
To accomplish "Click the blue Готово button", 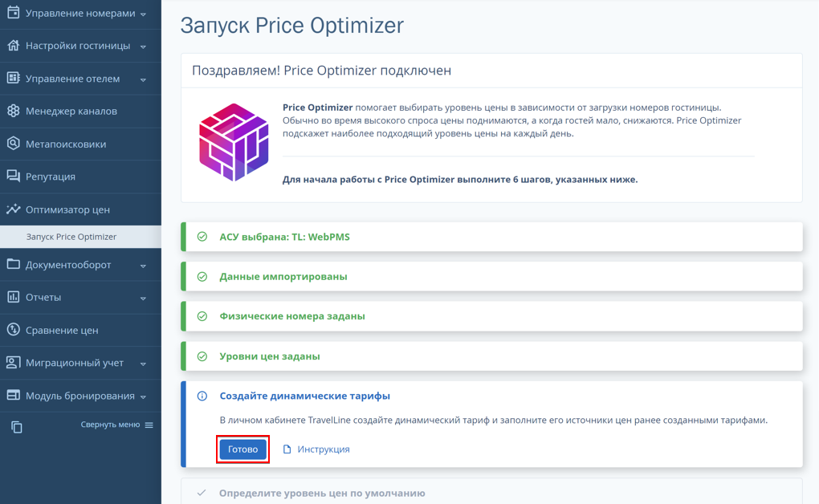I will click(x=242, y=449).
